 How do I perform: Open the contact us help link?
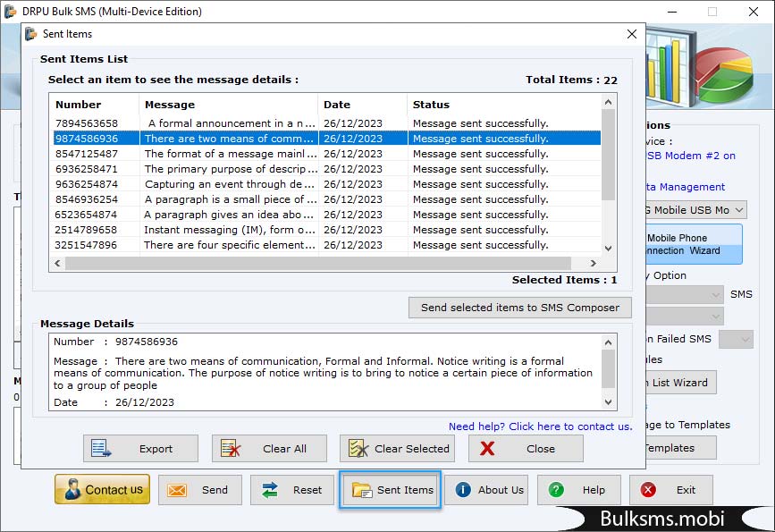tap(540, 426)
